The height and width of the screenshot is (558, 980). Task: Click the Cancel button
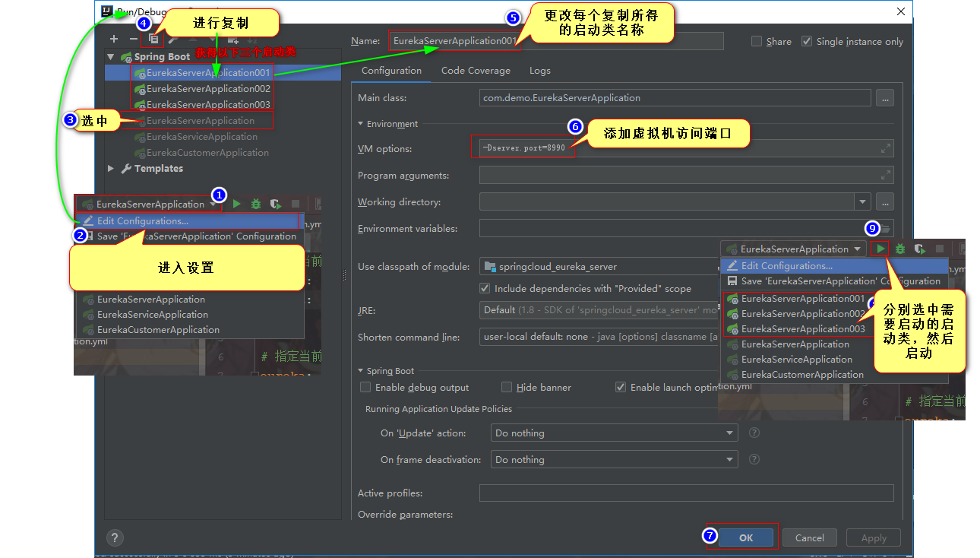coord(809,537)
